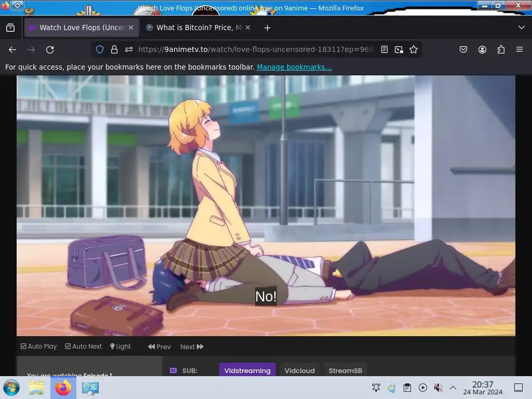Toggle Auto Next checkbox
The width and height of the screenshot is (532, 399).
84,347
